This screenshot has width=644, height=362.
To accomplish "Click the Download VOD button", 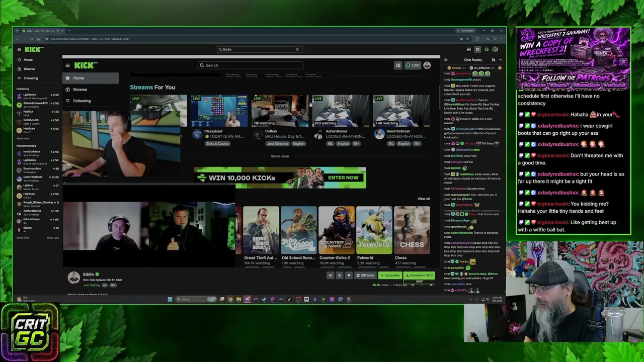I will (420, 276).
